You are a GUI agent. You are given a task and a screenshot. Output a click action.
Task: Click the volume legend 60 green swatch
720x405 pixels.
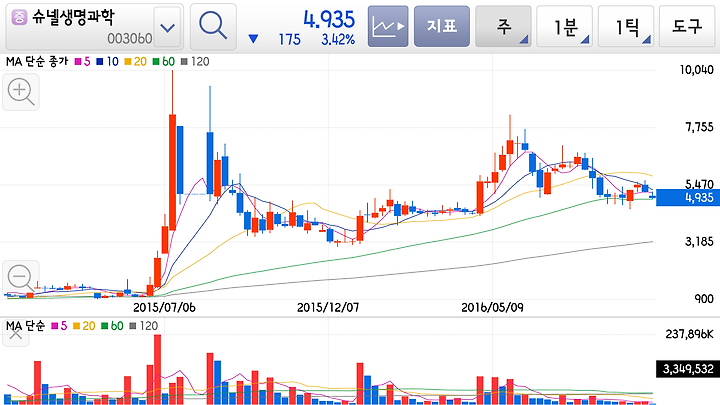(x=105, y=326)
